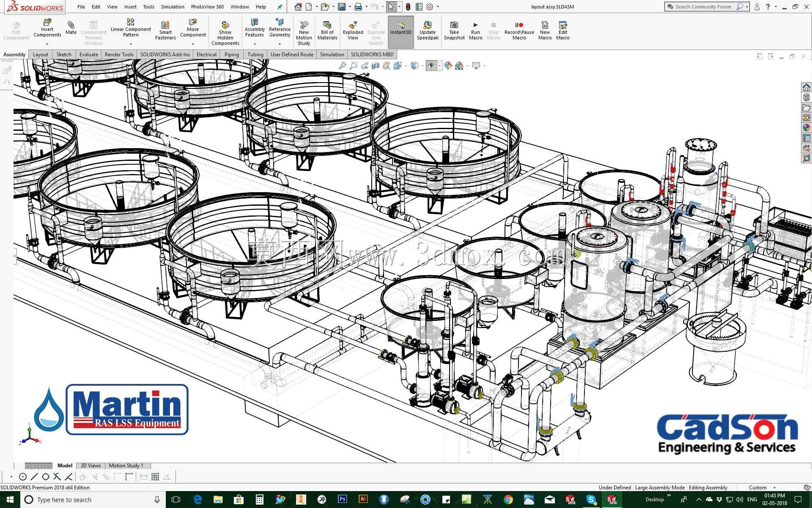Launch Smart Fasteners
Image resolution: width=812 pixels, height=508 pixels.
pyautogui.click(x=165, y=30)
